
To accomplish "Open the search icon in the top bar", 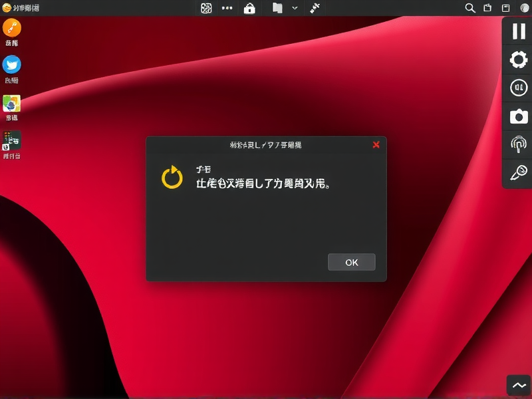I will (470, 8).
